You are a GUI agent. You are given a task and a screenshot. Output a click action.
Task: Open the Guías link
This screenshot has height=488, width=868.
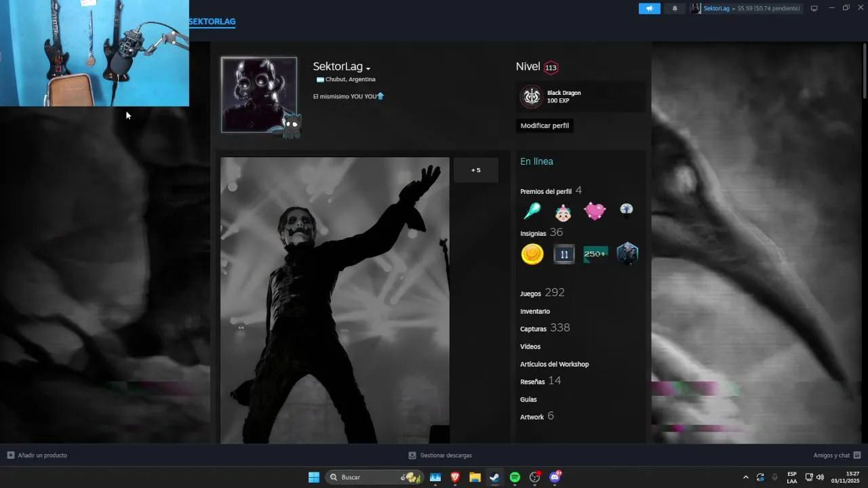(x=528, y=399)
